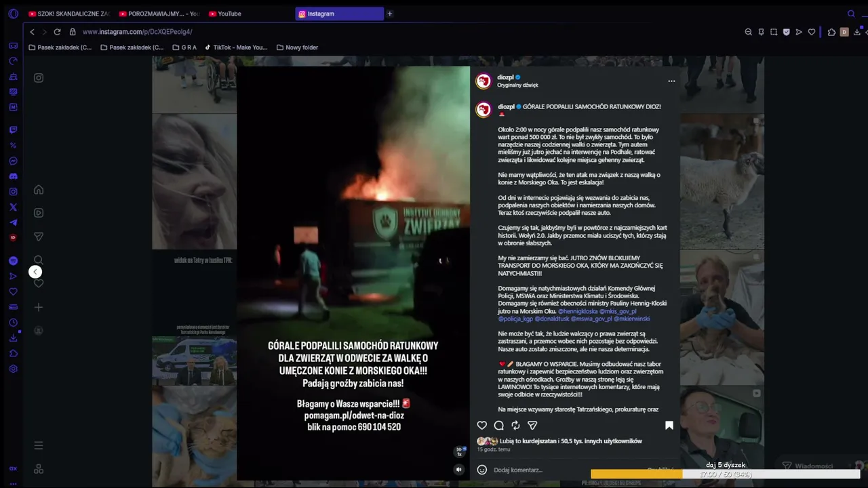Screen dimensions: 868x488
Task: Click the Instagram logo in page navigation
Action: 39,78
